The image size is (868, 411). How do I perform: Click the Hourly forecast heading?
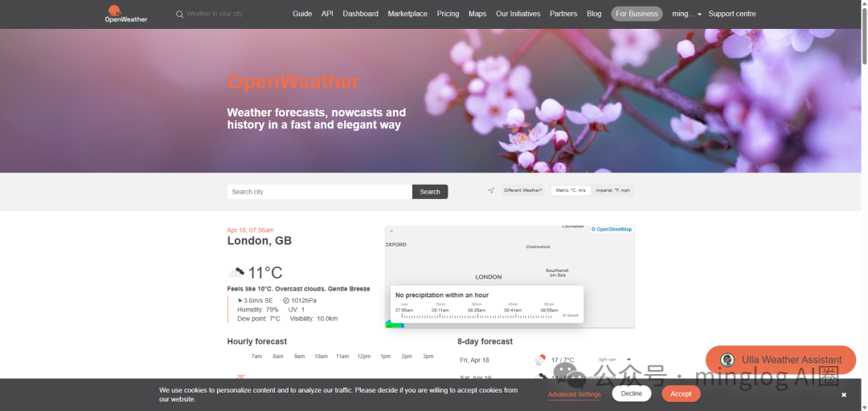tap(257, 341)
